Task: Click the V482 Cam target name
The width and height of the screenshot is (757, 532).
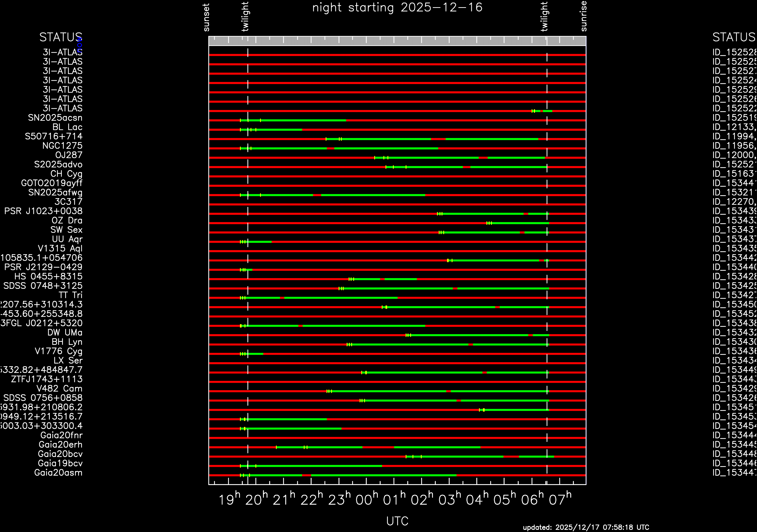Action: [x=59, y=389]
